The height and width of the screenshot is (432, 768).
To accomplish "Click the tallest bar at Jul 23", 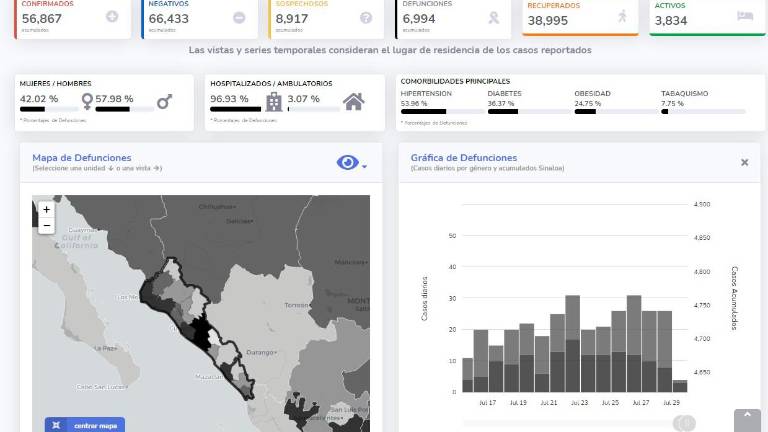I will click(572, 342).
